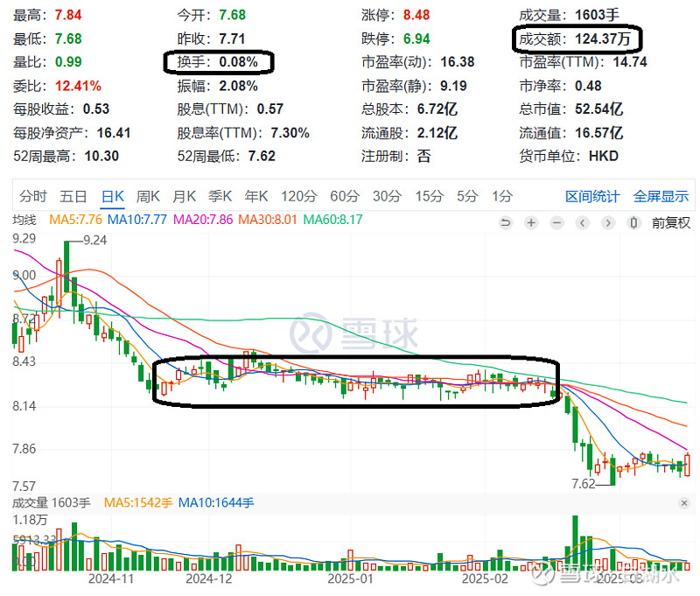Click the 最高 value 7.84
700x596 pixels.
[68, 15]
